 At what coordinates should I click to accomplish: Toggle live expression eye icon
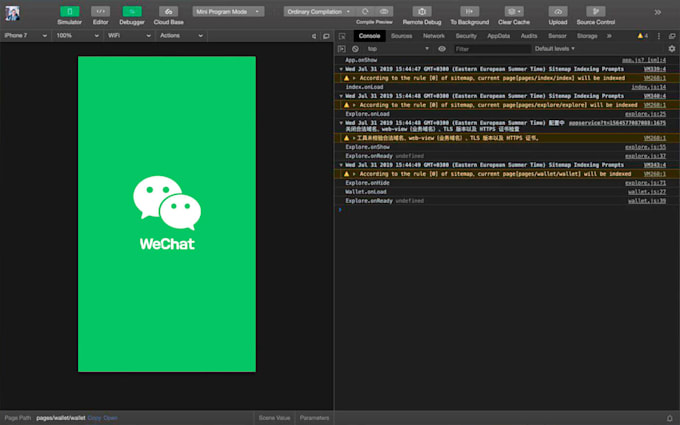(442, 49)
